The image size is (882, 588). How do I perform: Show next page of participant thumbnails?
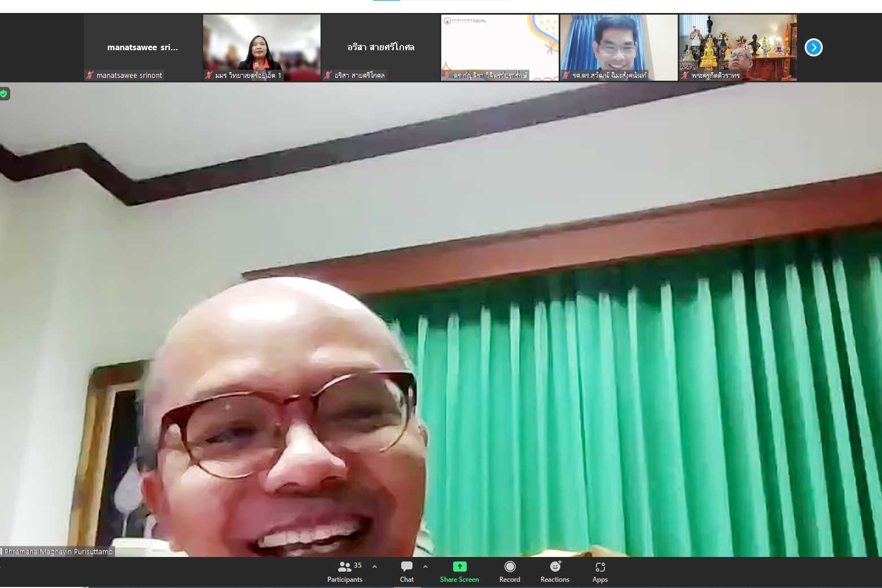pyautogui.click(x=813, y=47)
